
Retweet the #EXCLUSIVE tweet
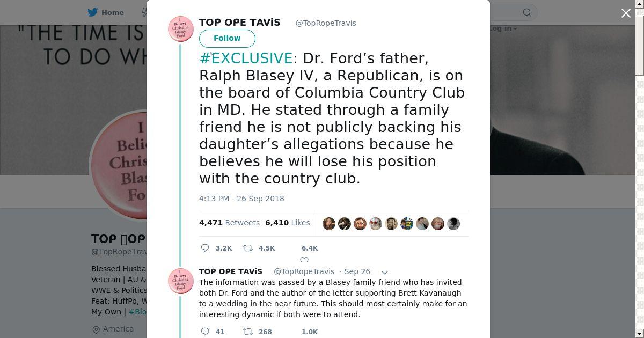click(248, 248)
